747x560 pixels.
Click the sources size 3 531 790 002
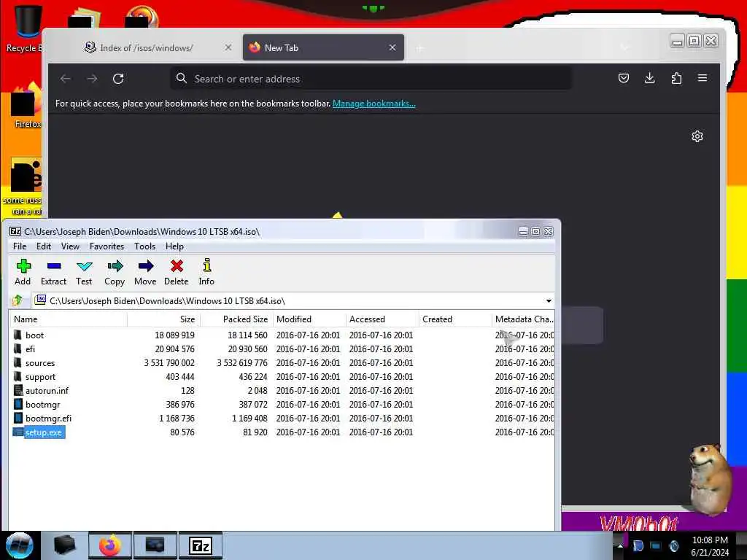[169, 363]
